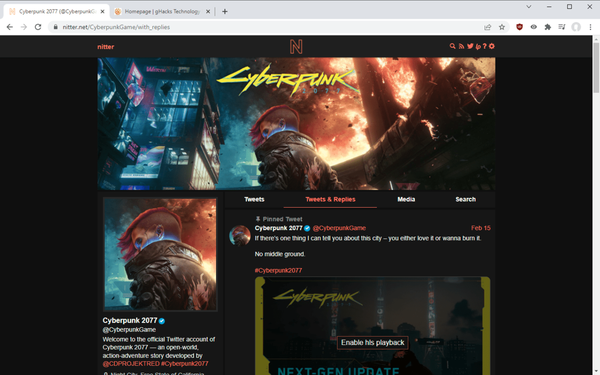Click the scrollbar up arrow

tap(596, 39)
